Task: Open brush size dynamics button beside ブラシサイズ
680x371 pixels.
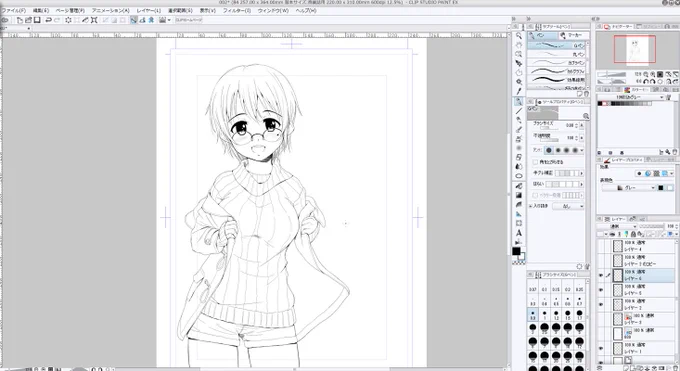Action: (x=582, y=125)
